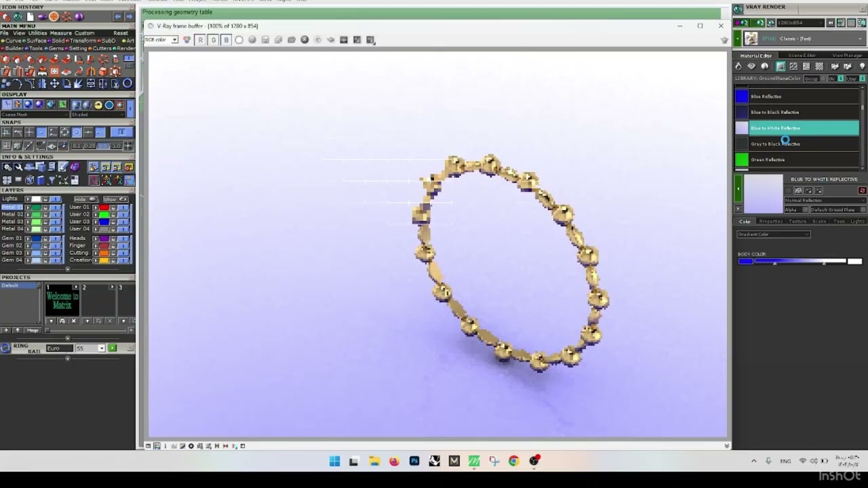Click the B blue channel button in frame buffer
This screenshot has height=488, width=868.
(x=226, y=40)
